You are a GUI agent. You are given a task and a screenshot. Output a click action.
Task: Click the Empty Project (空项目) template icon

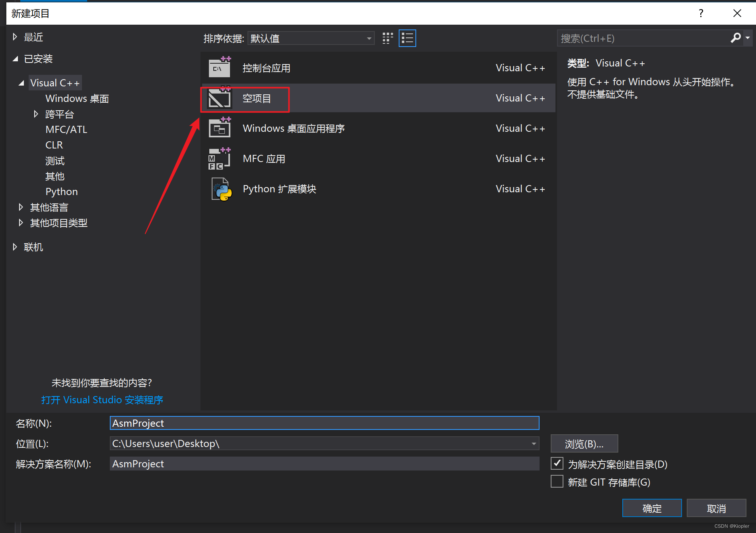tap(220, 98)
